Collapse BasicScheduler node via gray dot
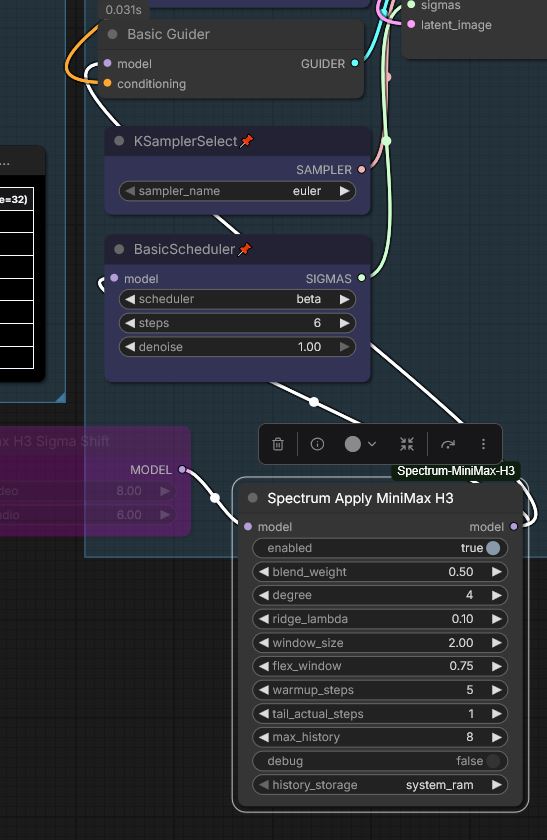The height and width of the screenshot is (840, 547). 119,249
